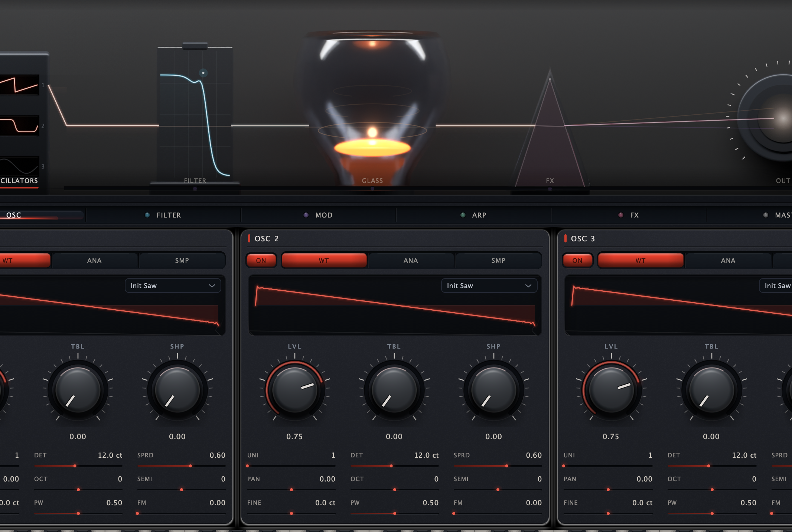Viewport: 792px width, 532px height.
Task: Click the FX tab indicator dot
Action: (621, 215)
